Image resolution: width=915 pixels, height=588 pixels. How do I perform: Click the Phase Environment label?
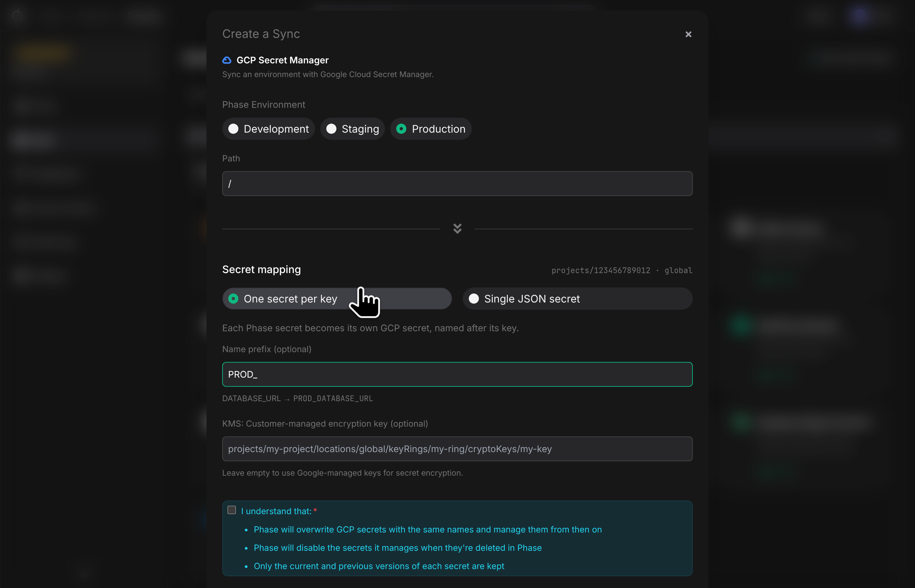(264, 105)
